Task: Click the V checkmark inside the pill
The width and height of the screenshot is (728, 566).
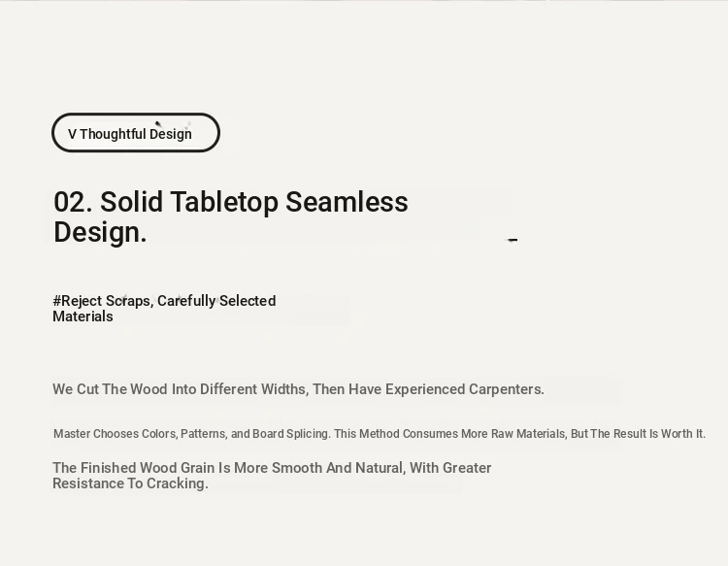Action: pos(72,134)
